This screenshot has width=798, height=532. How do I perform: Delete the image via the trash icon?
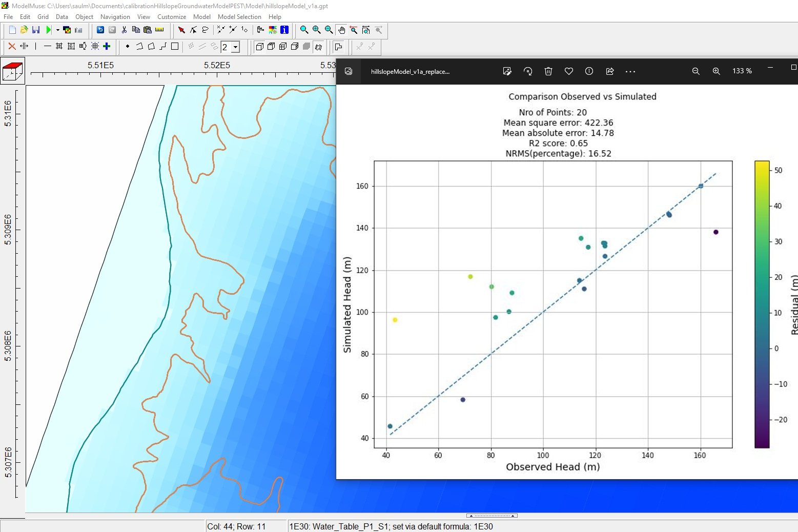tap(548, 71)
